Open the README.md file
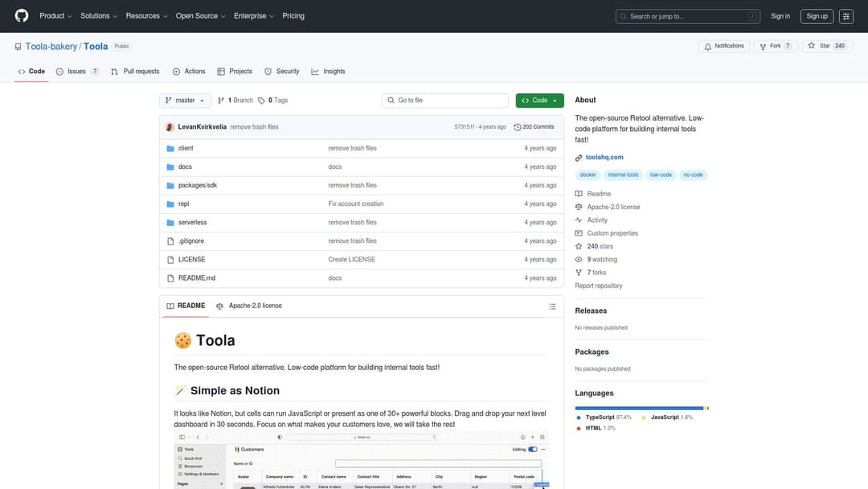Viewport: 868px width, 489px height. pyautogui.click(x=197, y=278)
